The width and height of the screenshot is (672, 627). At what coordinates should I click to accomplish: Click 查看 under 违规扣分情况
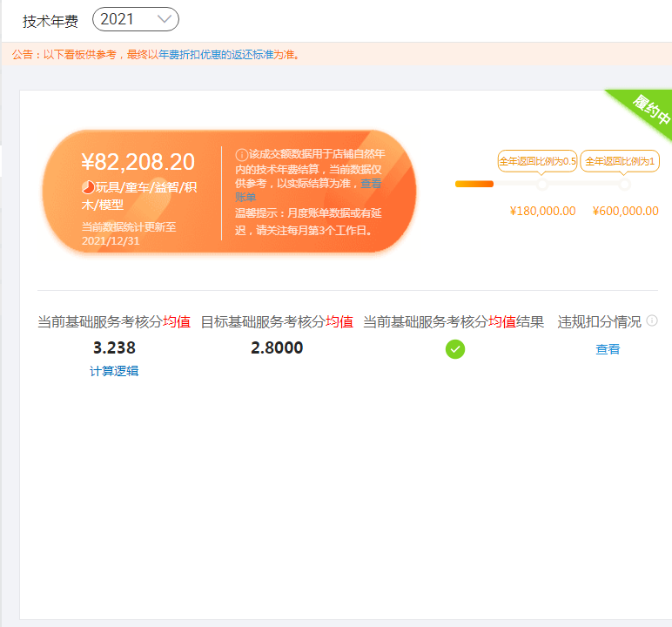pyautogui.click(x=608, y=349)
